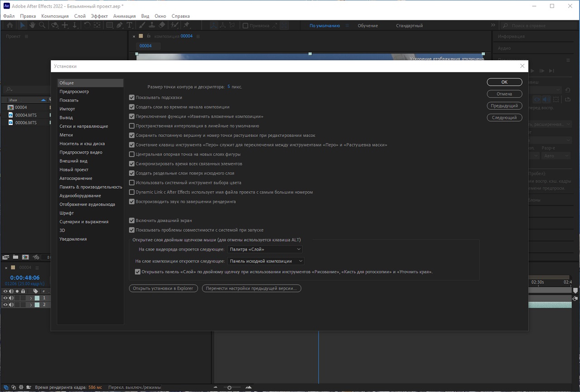Open the 'Палитра «Слой»' dropdown

265,249
